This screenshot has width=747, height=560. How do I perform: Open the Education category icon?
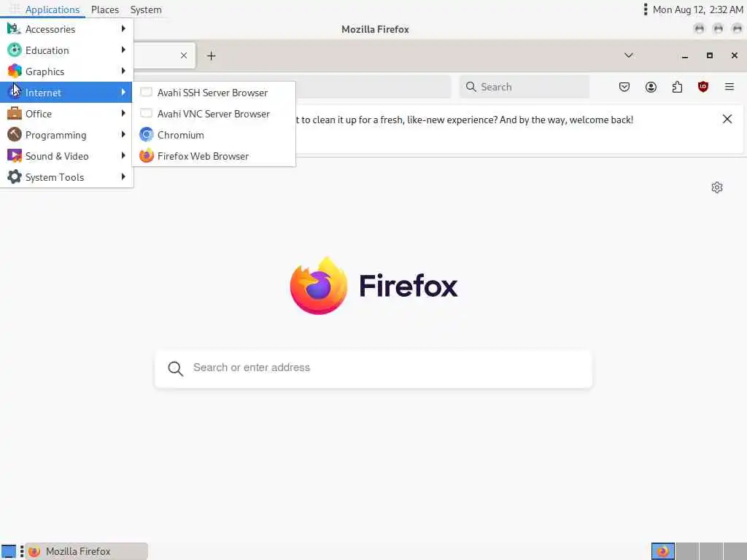tap(15, 50)
